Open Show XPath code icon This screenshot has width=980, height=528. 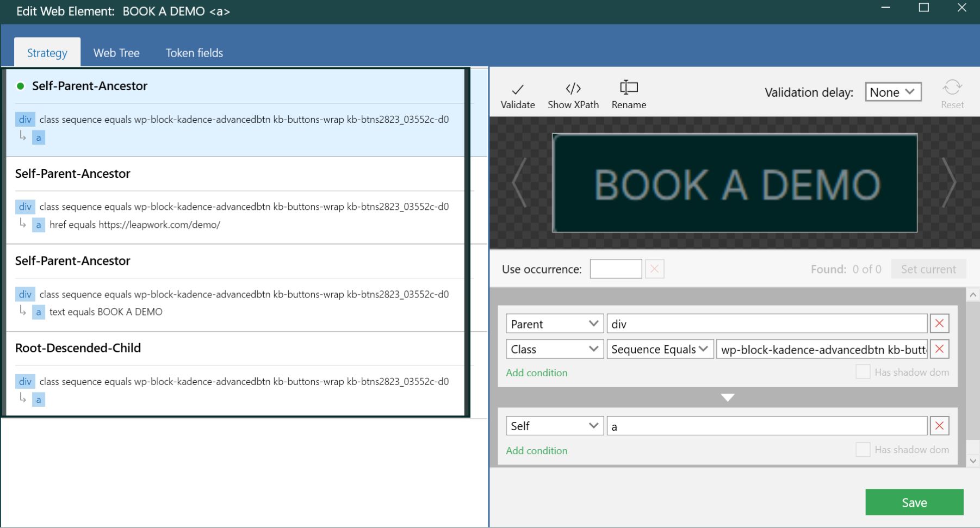point(573,88)
